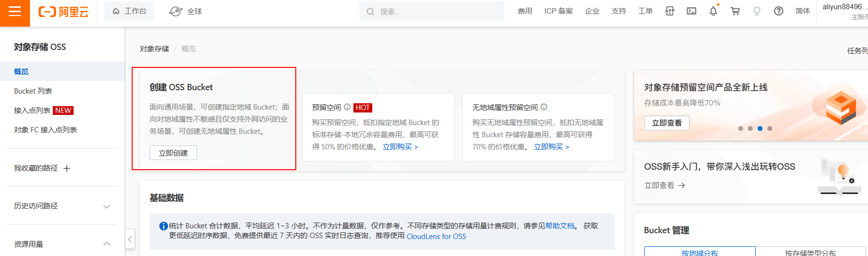Select the third banner carousel dot
Viewport: 868px width, 256px height.
760,128
